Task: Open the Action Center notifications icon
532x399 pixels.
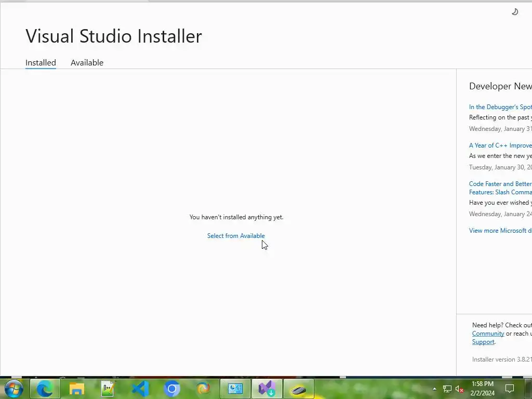Action: click(510, 389)
